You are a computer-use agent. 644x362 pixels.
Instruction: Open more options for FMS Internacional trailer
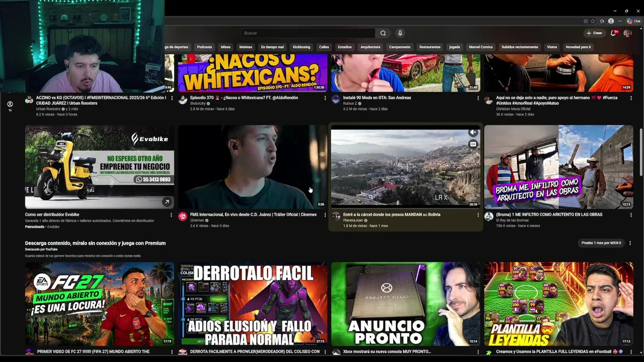click(x=325, y=215)
